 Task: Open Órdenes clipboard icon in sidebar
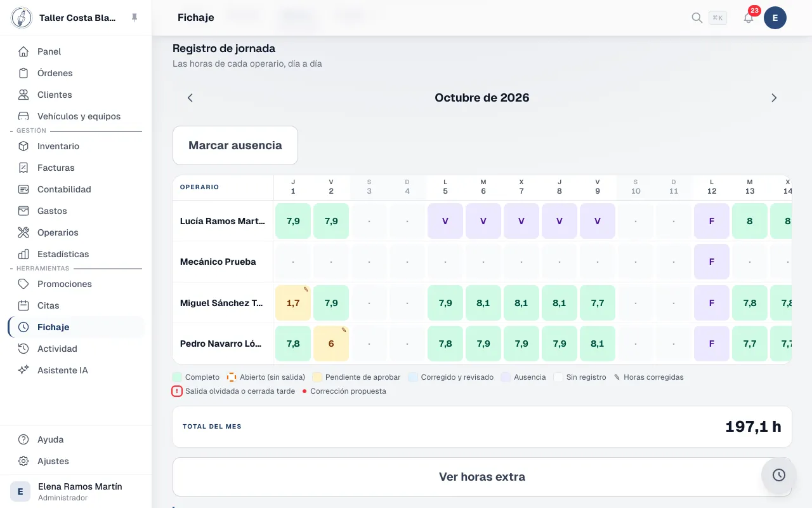coord(23,73)
